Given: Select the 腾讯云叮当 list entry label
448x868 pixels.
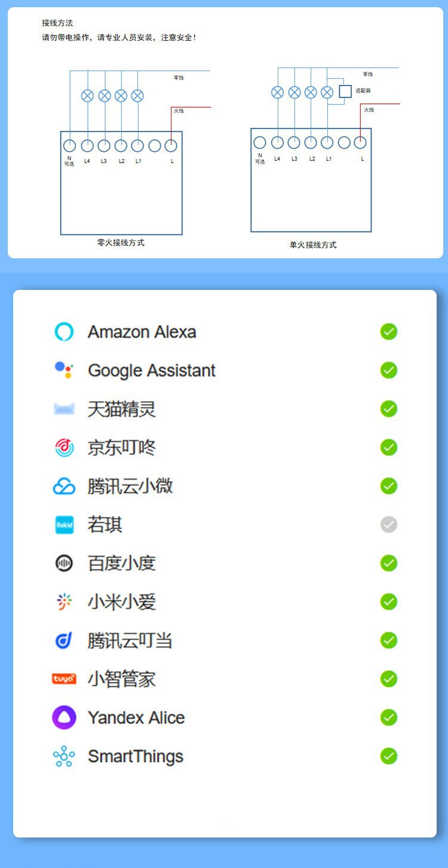Looking at the screenshot, I should 130,641.
